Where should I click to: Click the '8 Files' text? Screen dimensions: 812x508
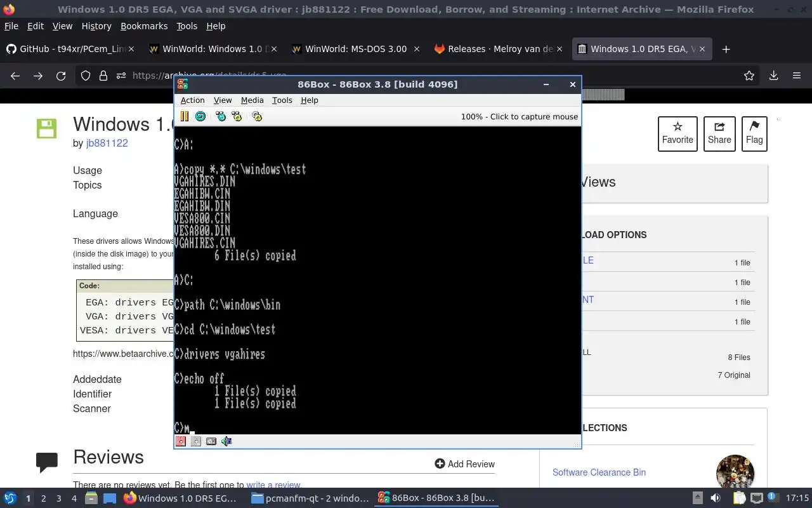pos(739,358)
